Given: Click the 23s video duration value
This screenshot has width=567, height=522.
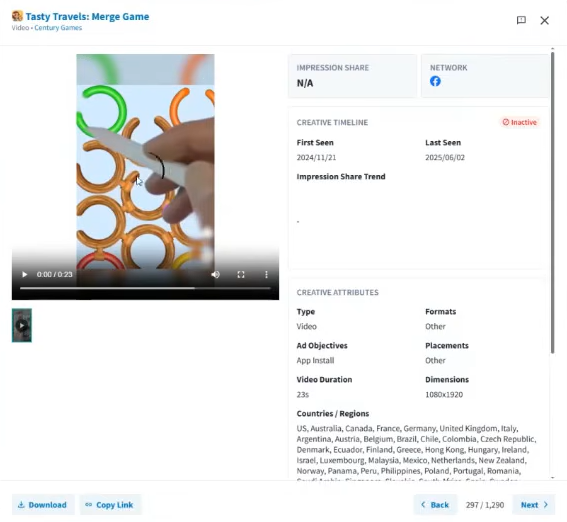Looking at the screenshot, I should pyautogui.click(x=303, y=395).
